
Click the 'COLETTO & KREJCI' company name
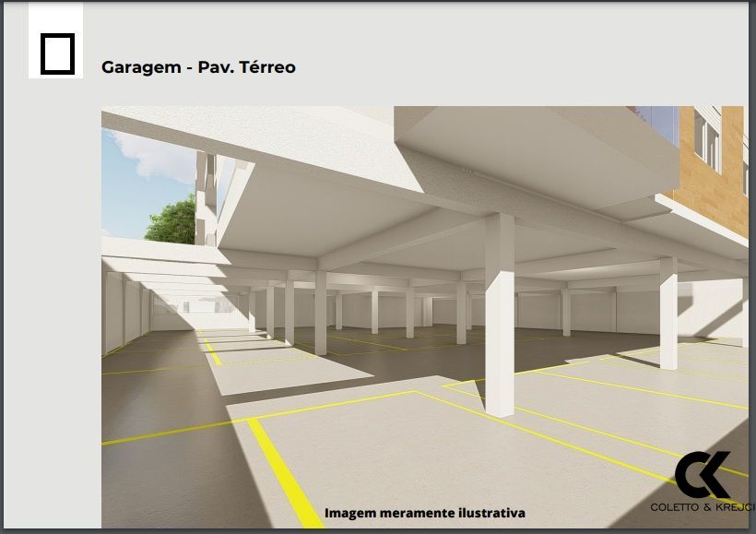[x=703, y=508]
